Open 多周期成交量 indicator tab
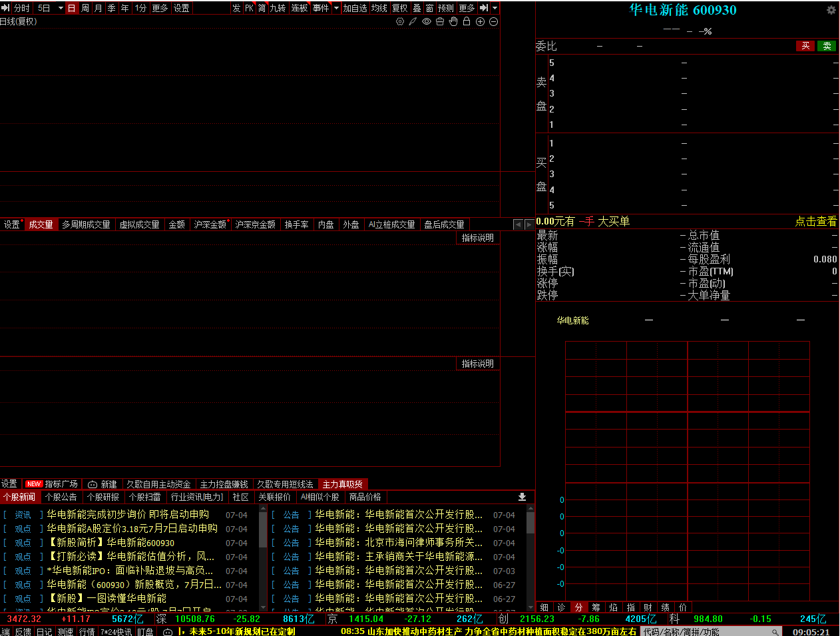The width and height of the screenshot is (840, 636). pos(86,224)
